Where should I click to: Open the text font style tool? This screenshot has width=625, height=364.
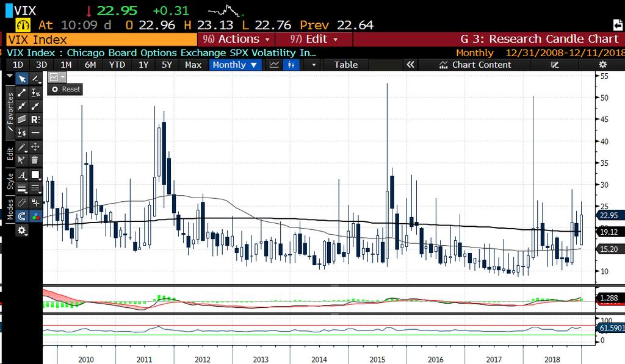(22, 175)
